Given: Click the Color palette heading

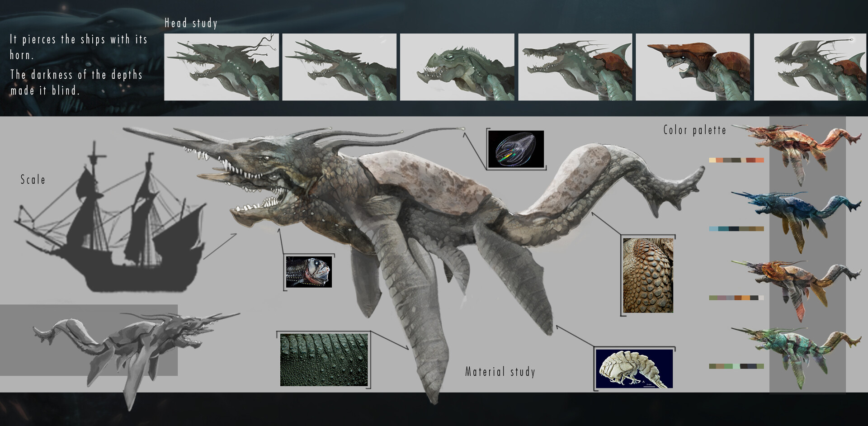Looking at the screenshot, I should 694,130.
